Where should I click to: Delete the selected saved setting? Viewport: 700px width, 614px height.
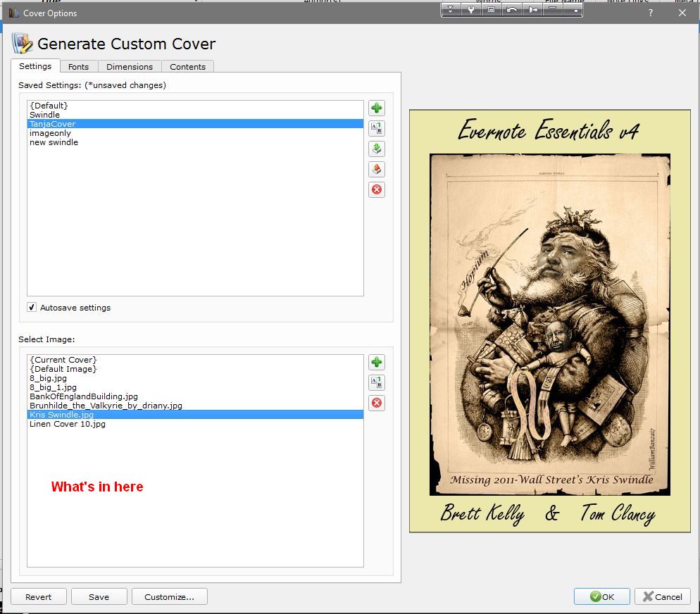point(376,189)
